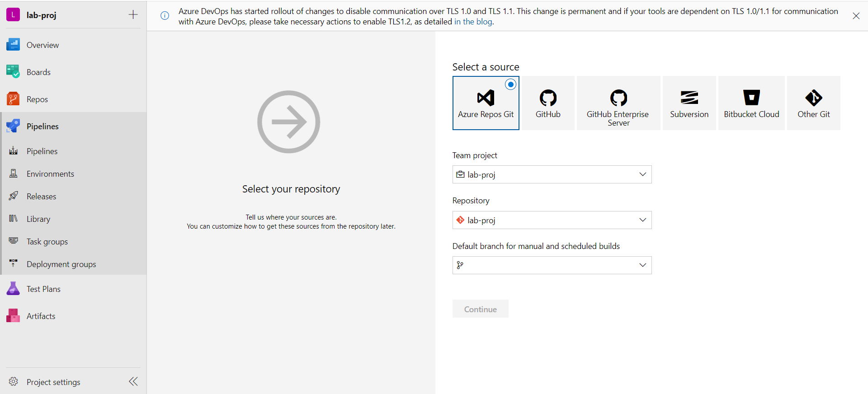Open the Team project dropdown
868x394 pixels.
point(552,174)
